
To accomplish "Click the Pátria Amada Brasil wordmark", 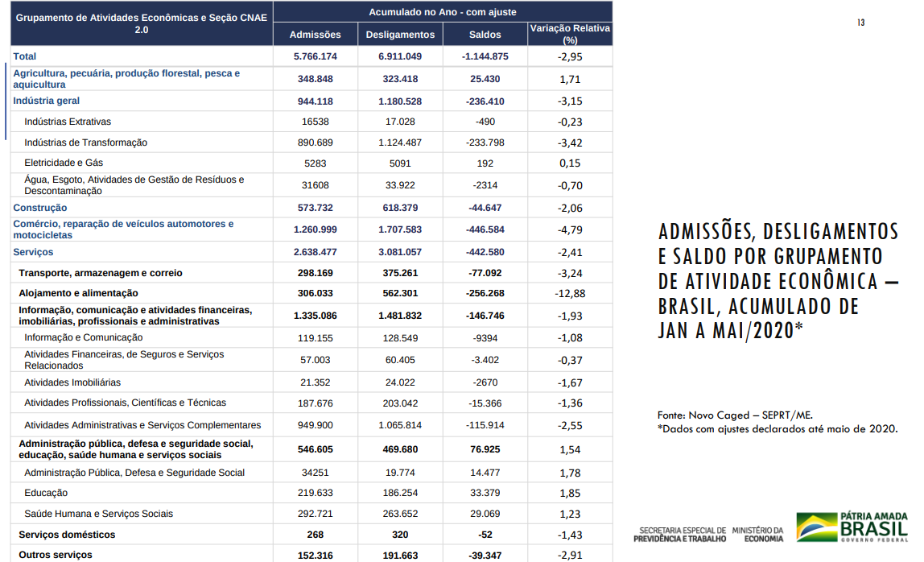I will pyautogui.click(x=873, y=527).
